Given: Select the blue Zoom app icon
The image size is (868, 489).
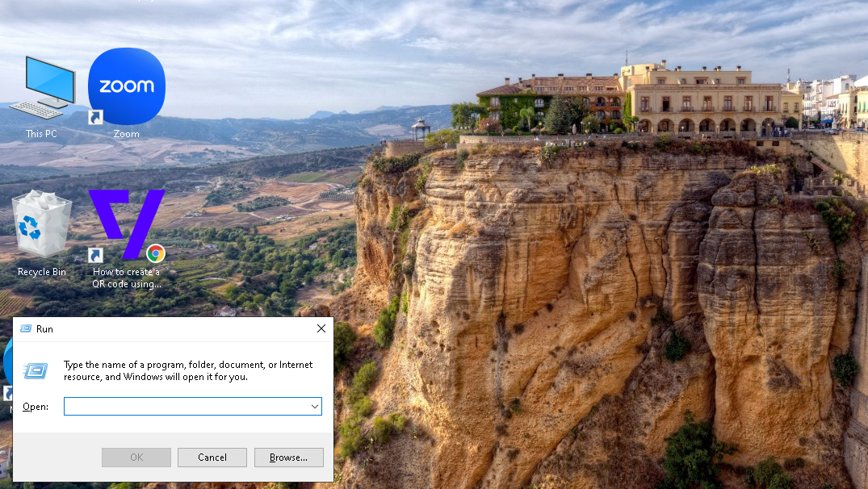Looking at the screenshot, I should click(127, 86).
